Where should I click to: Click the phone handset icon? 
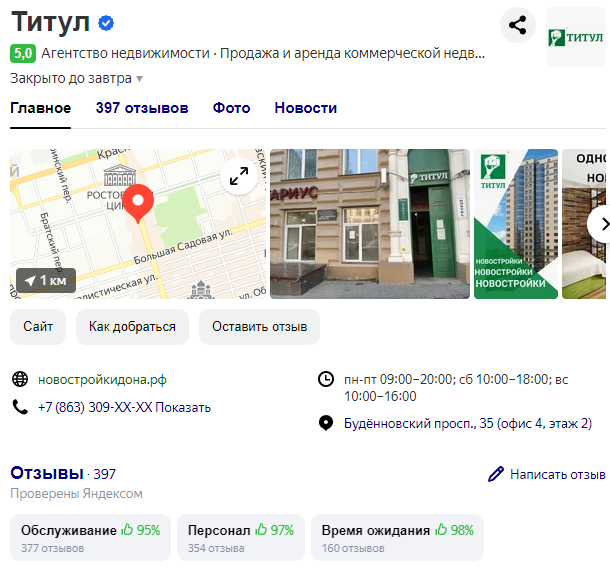point(20,407)
